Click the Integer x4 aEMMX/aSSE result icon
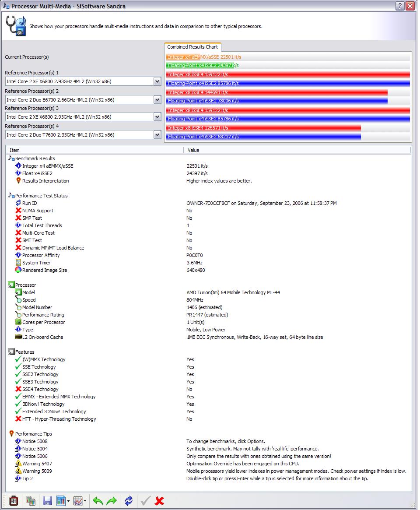This screenshot has height=510, width=420. (18, 165)
